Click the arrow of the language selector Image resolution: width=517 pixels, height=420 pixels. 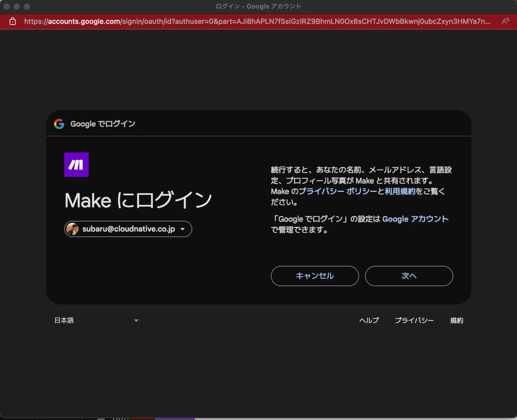pos(136,321)
